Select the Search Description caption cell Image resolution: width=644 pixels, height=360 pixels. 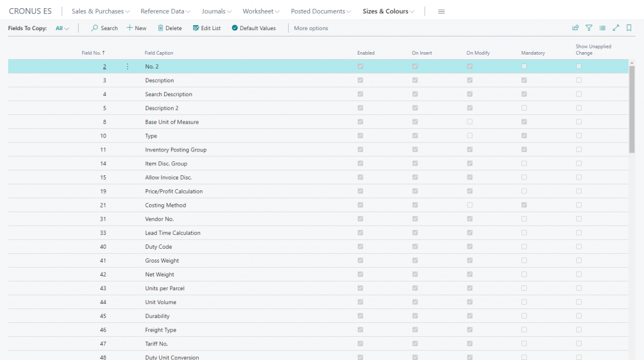(x=169, y=94)
